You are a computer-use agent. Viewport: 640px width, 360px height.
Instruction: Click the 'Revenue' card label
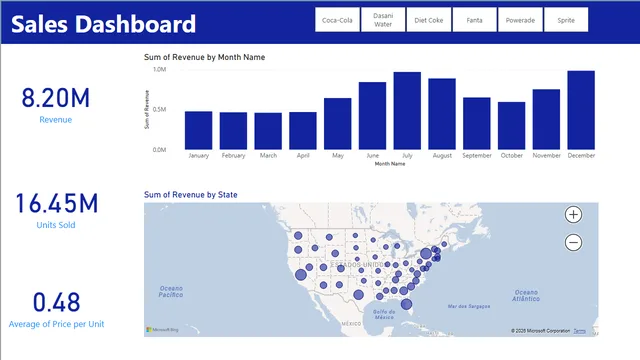click(56, 120)
